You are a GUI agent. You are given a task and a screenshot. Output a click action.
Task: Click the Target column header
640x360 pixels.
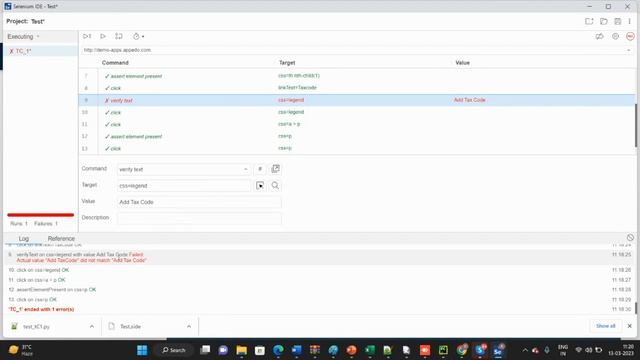[287, 63]
